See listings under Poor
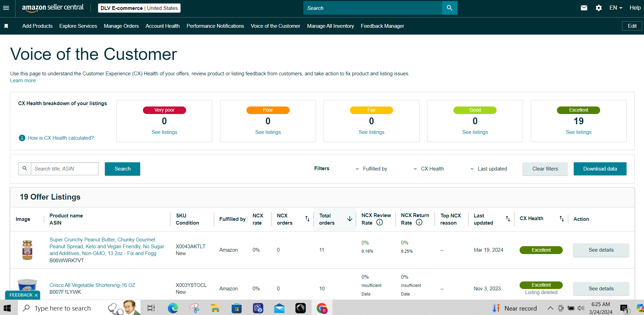The image size is (644, 315). pos(268,132)
